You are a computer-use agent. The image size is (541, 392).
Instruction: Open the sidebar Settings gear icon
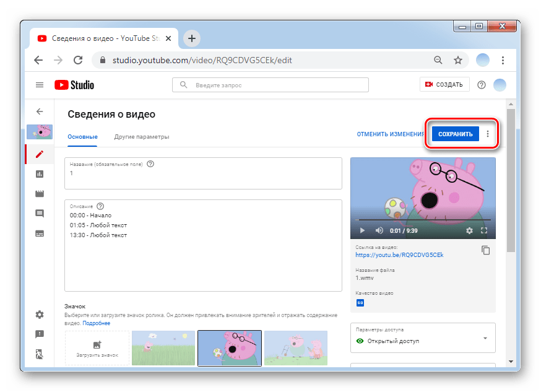[40, 315]
